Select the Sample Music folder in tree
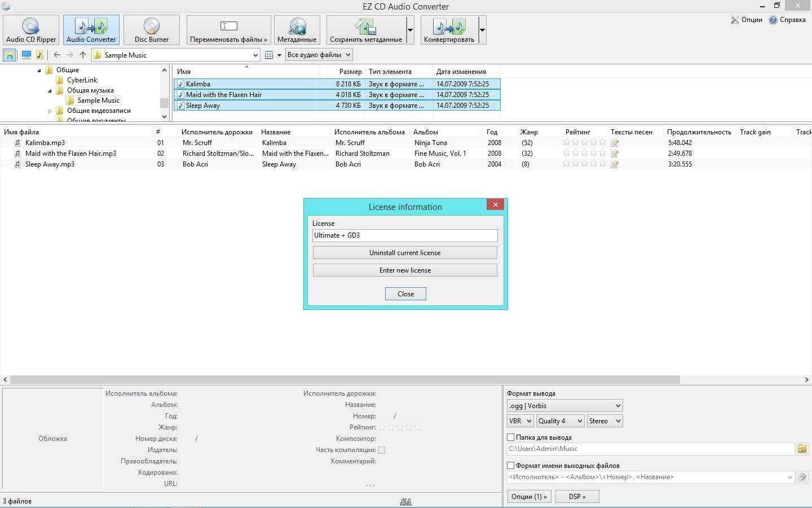Viewport: 812px width, 508px height. click(x=98, y=100)
